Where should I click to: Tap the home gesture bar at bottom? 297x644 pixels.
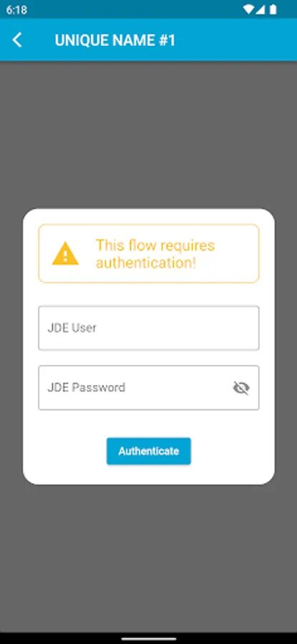[149, 639]
